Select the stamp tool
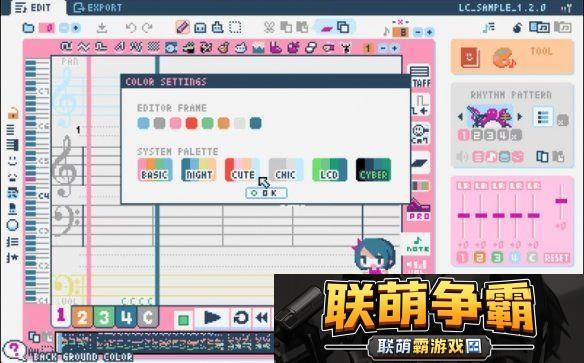The width and height of the screenshot is (584, 363). point(217,28)
